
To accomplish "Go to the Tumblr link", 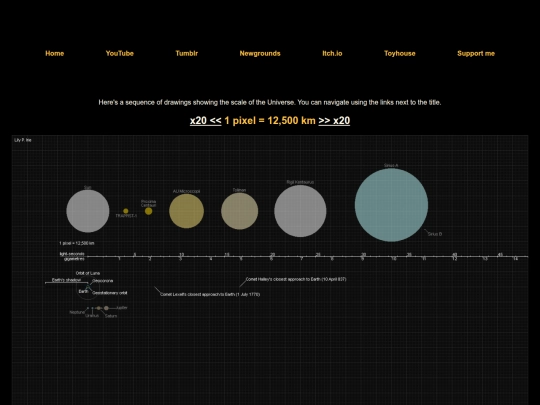I will tap(187, 53).
